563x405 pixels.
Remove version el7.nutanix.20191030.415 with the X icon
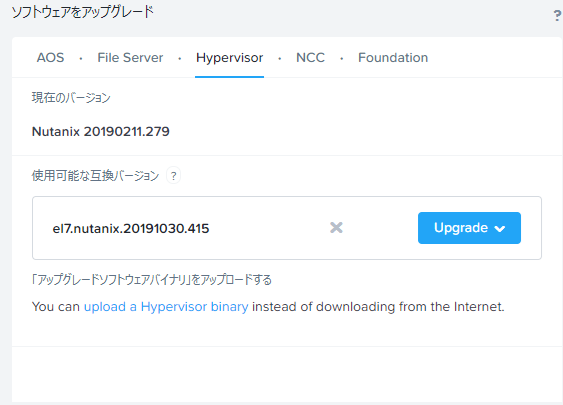point(336,228)
